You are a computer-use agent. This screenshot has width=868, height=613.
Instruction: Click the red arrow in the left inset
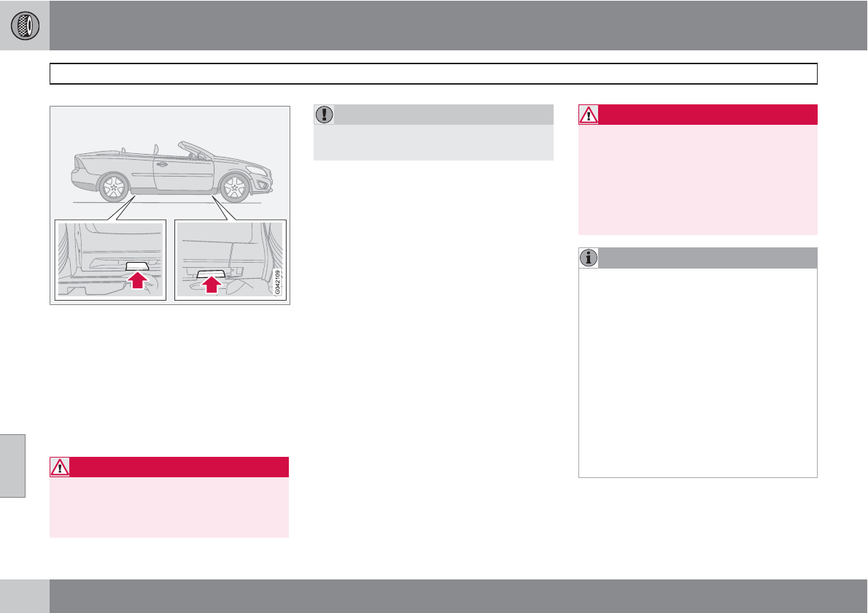(x=136, y=280)
